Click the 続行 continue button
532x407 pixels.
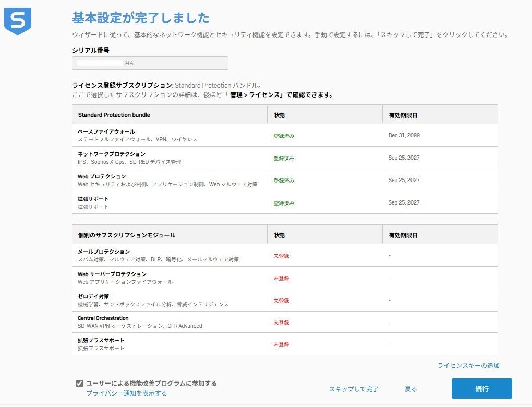click(481, 389)
